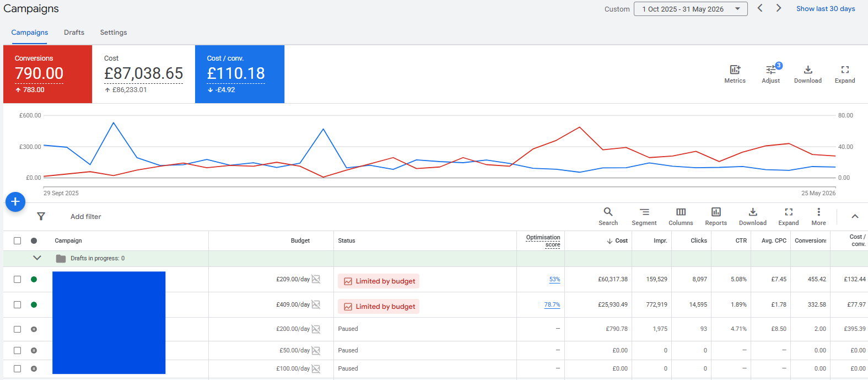Switch to the Settings tab

[114, 33]
